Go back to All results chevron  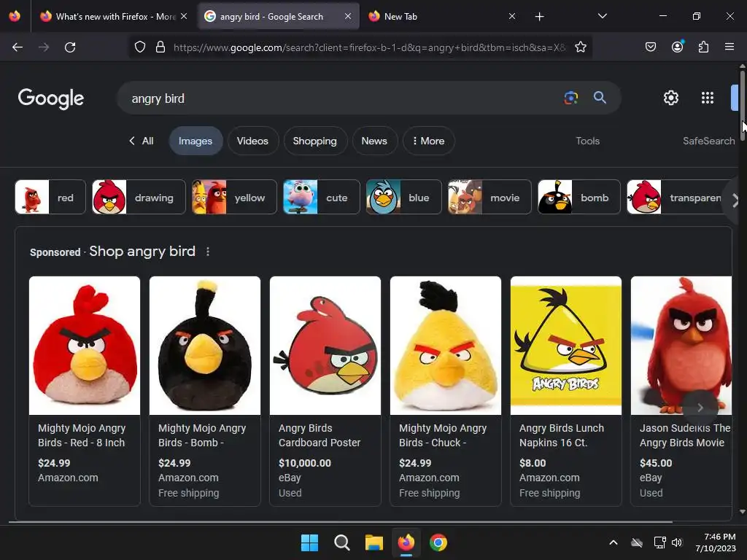(x=141, y=141)
